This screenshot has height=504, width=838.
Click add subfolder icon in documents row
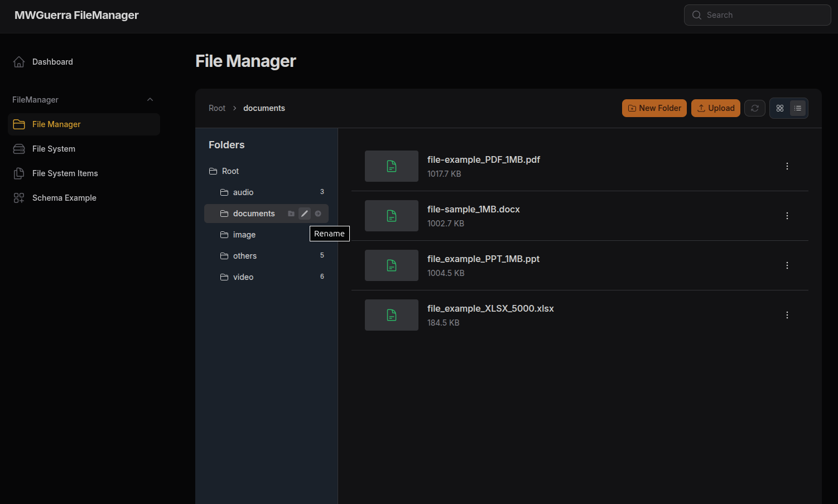(x=291, y=214)
